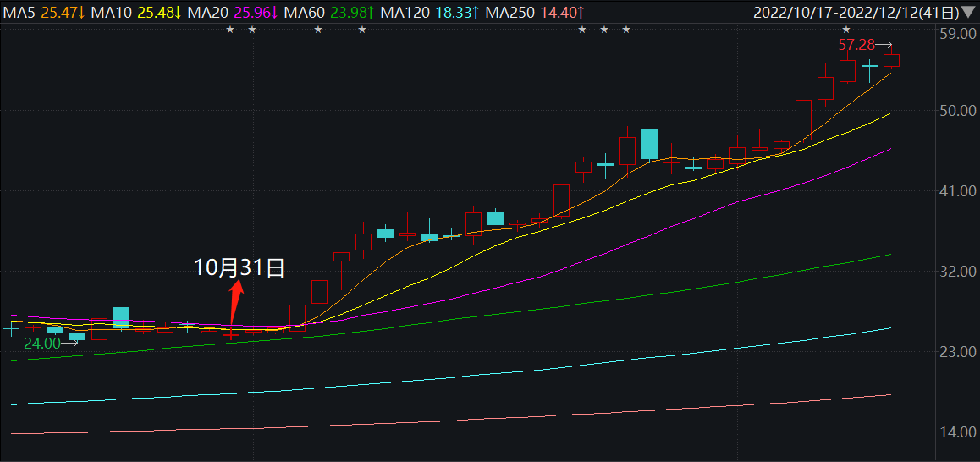
Task: Click the tall cyan candle just below 50.00
Action: tap(649, 145)
